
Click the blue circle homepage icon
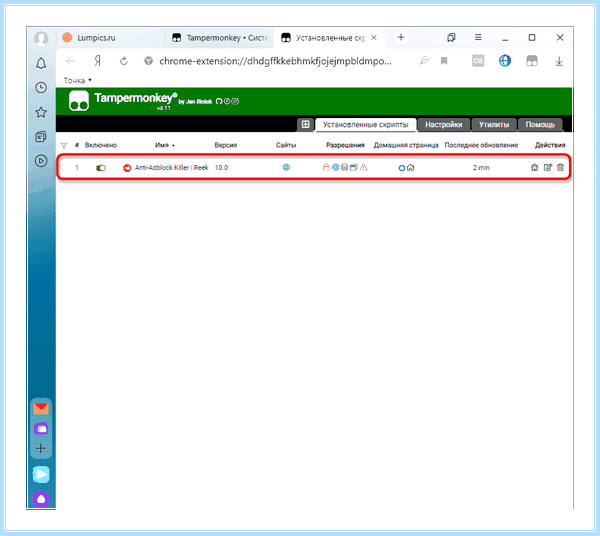(401, 168)
